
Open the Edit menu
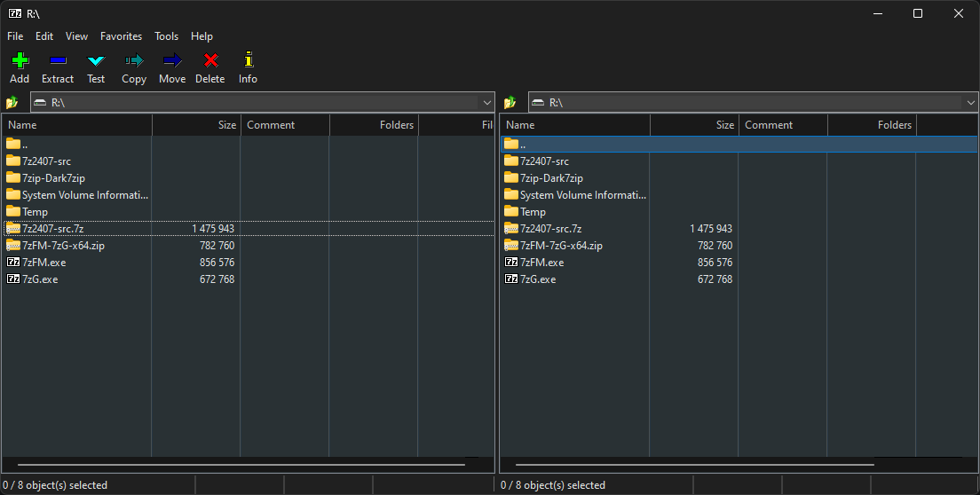[x=44, y=36]
